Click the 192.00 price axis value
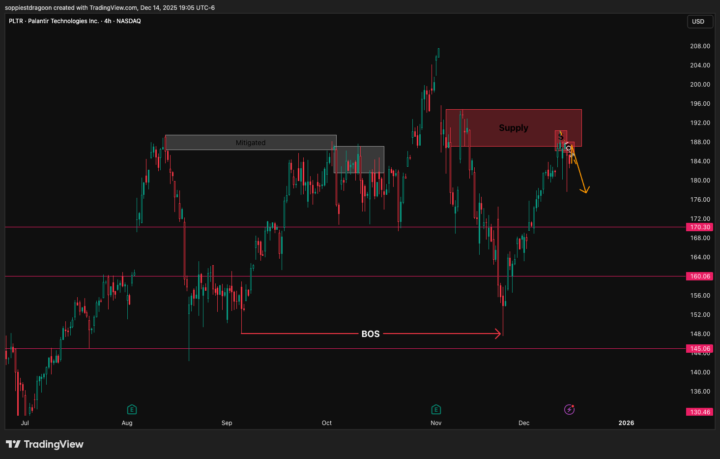Screen dimensions: 720x459 tap(700, 123)
